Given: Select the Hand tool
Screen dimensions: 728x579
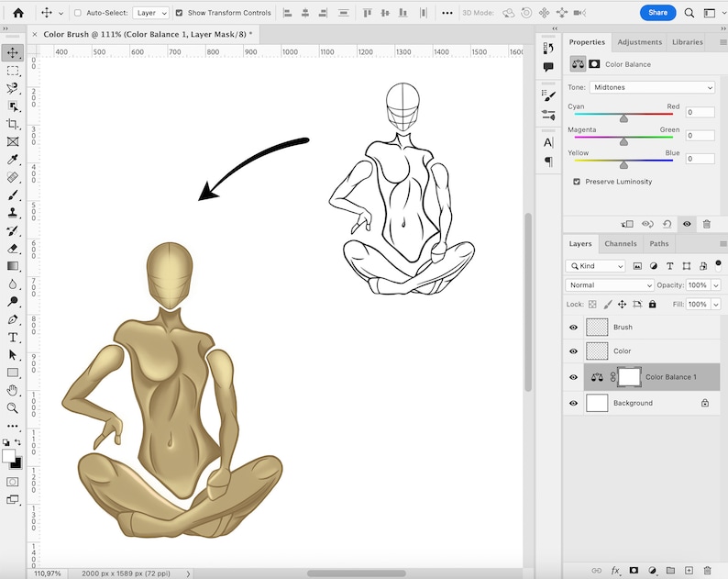Looking at the screenshot, I should [x=13, y=390].
